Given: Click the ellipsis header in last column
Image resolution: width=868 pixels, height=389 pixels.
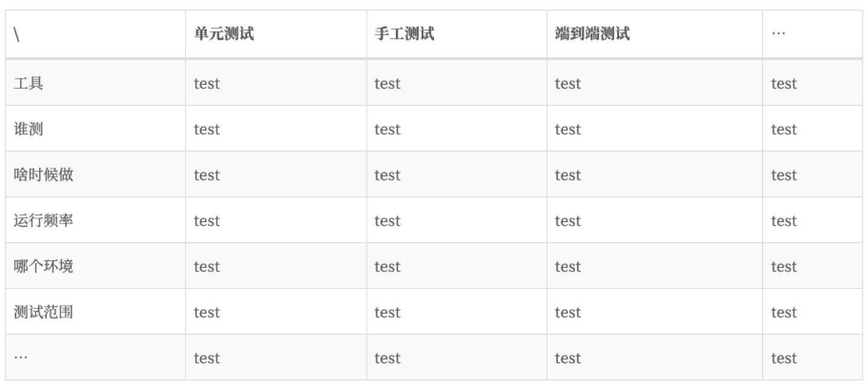Looking at the screenshot, I should (x=778, y=34).
